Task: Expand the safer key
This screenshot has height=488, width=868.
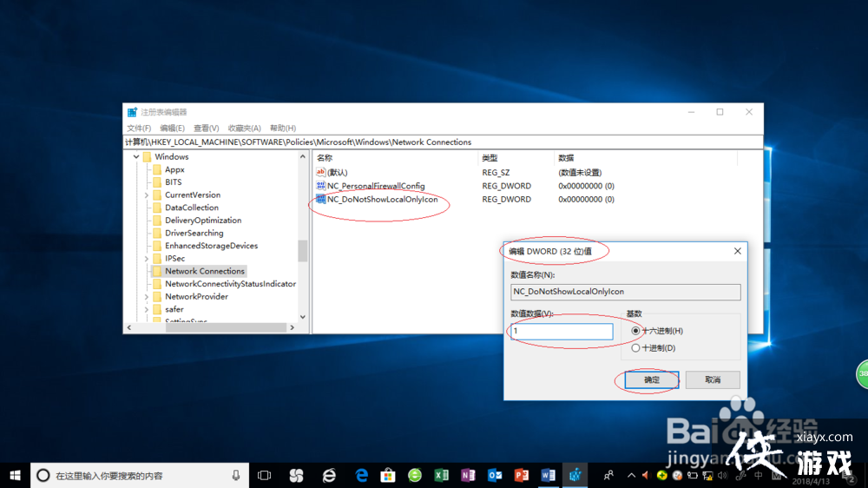Action: tap(147, 310)
